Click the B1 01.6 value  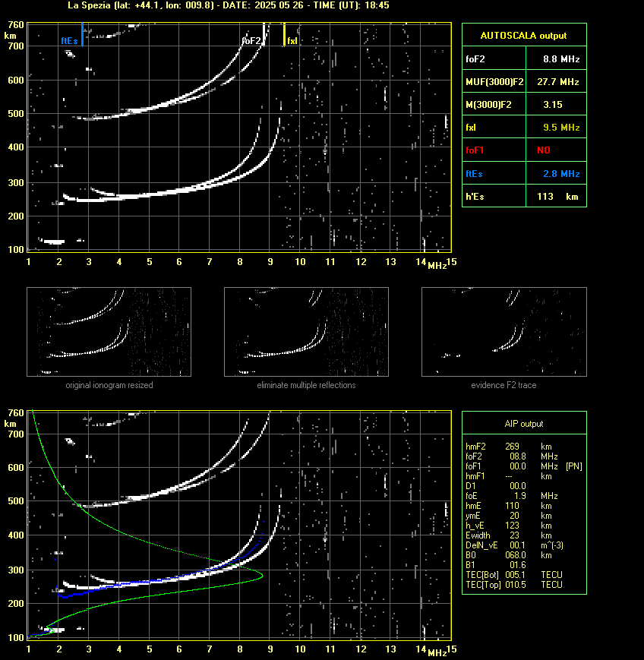coord(518,565)
